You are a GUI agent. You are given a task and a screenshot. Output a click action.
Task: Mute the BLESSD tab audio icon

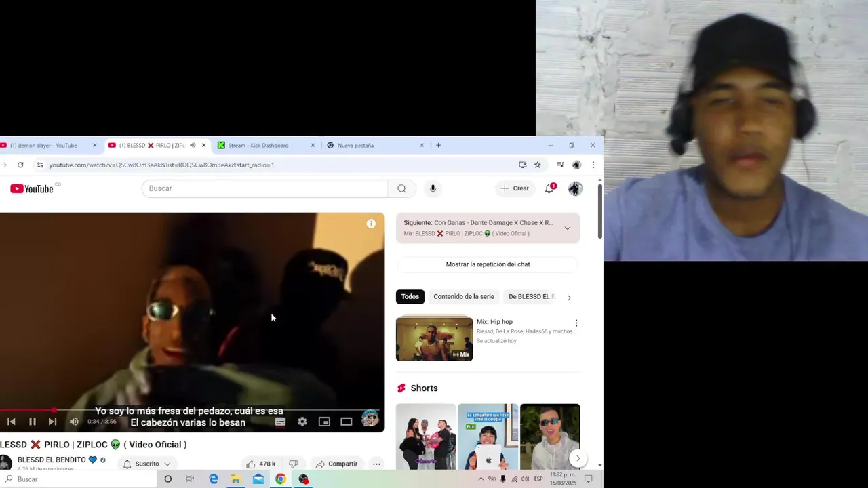click(x=193, y=145)
